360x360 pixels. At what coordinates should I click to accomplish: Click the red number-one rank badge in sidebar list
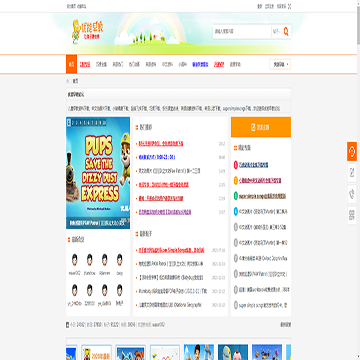coord(236,165)
